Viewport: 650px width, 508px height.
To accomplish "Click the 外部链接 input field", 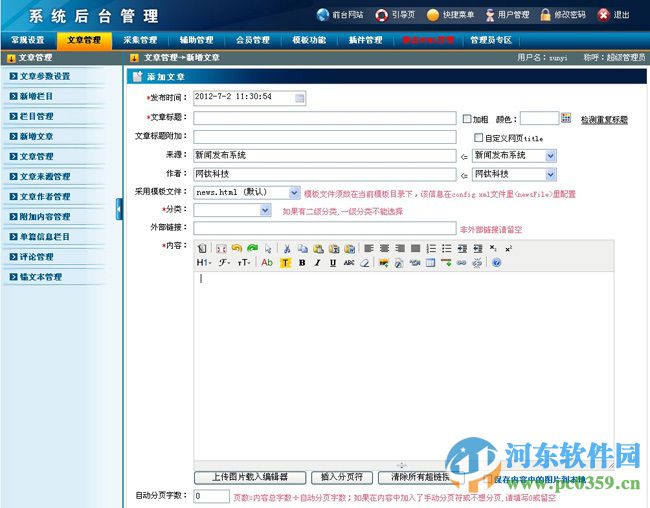I will [325, 228].
